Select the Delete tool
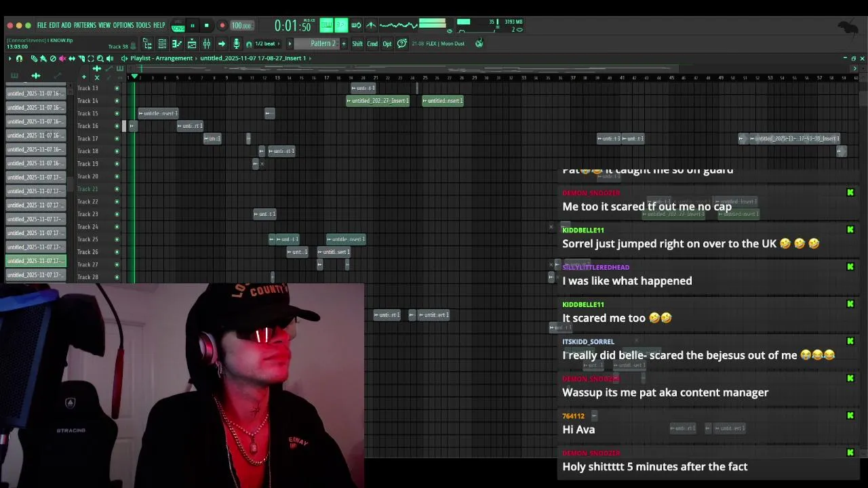 [x=53, y=58]
